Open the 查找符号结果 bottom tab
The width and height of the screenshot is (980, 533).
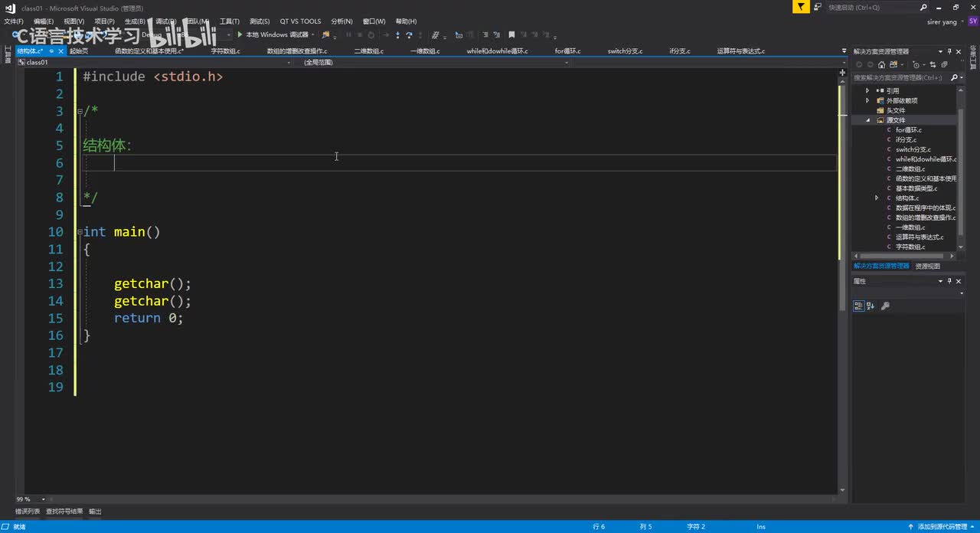coord(64,511)
